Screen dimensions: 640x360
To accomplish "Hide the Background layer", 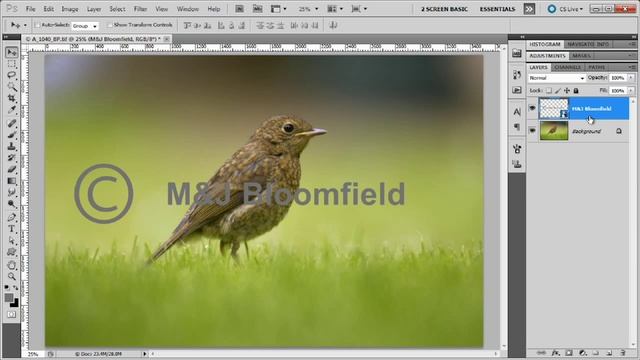I will [532, 131].
